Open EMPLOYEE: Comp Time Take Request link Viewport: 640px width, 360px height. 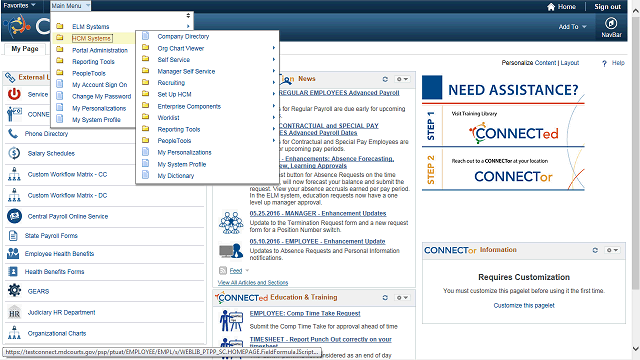pyautogui.click(x=305, y=313)
